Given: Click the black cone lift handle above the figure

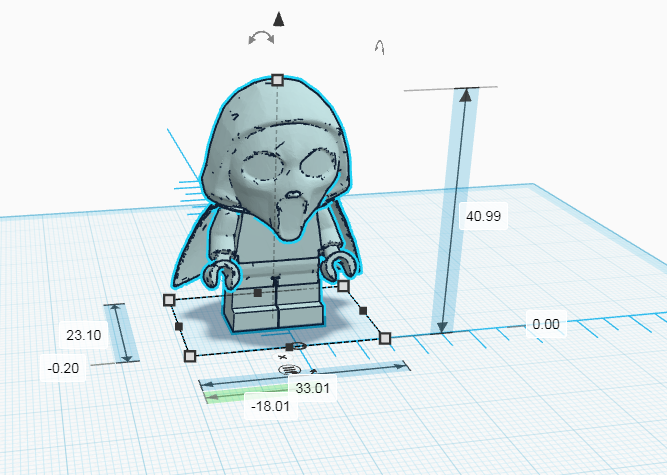Looking at the screenshot, I should click(x=278, y=19).
